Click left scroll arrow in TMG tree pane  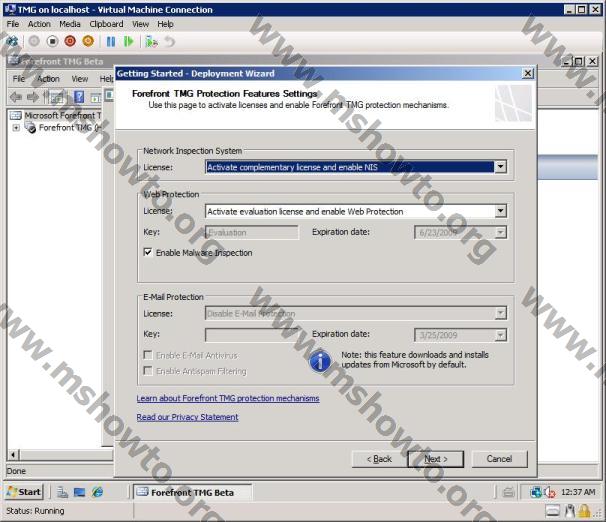tap(13, 455)
